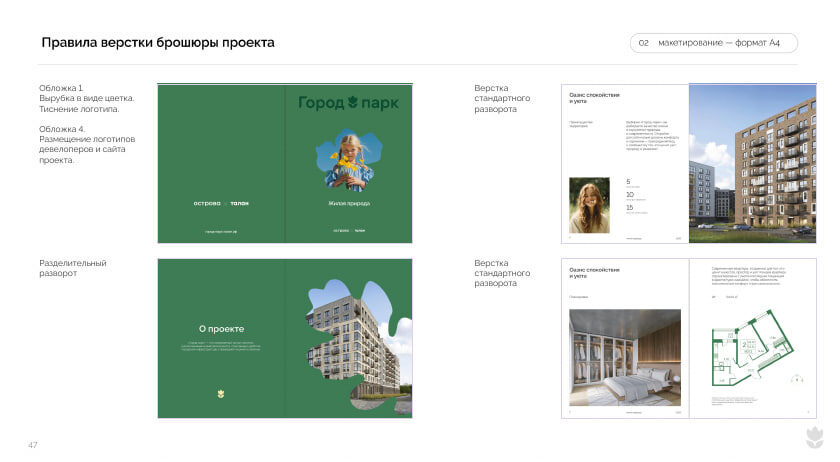
Task: Click the flower-shaped cutout photo of the building
Action: (359, 346)
